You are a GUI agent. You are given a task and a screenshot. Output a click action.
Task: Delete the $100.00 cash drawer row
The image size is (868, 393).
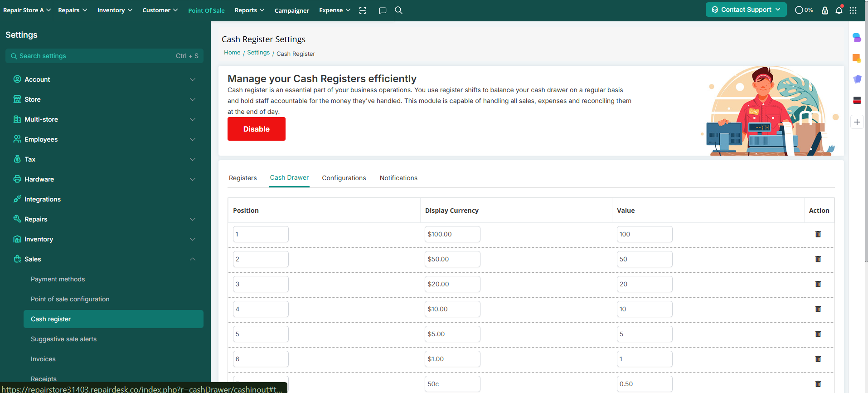click(818, 234)
